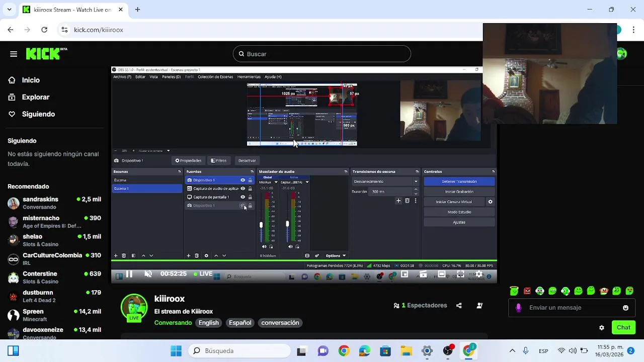Open Explorar in Kick sidebar
644x362 pixels.
point(36,97)
